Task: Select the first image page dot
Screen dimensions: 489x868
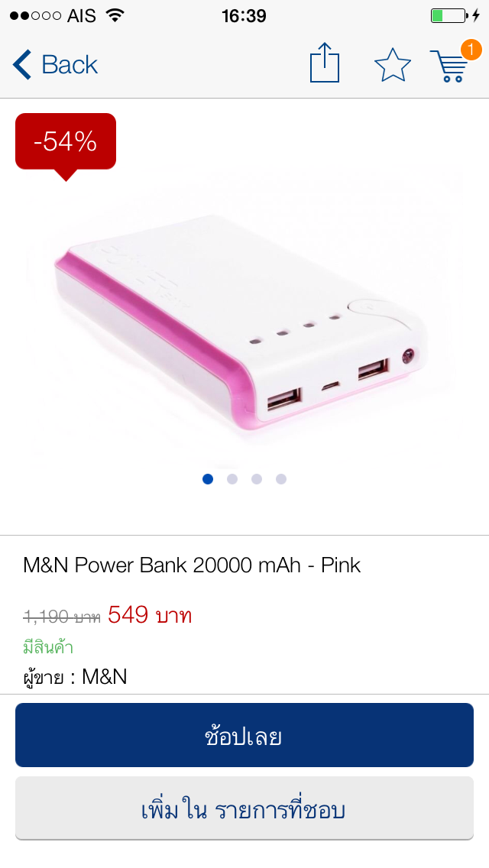Action: (x=208, y=479)
